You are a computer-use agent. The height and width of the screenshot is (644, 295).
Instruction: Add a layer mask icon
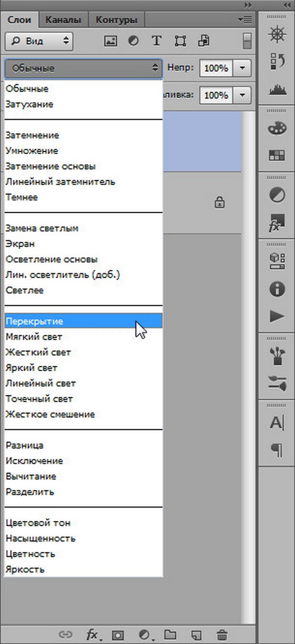click(118, 635)
